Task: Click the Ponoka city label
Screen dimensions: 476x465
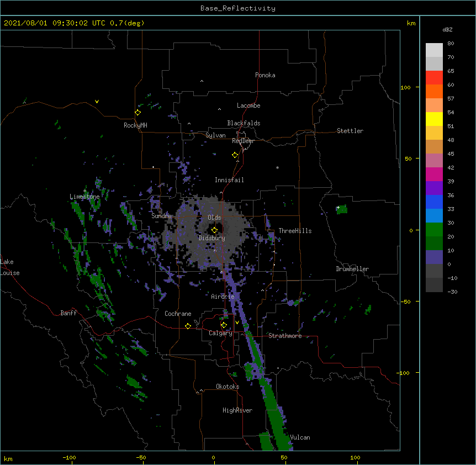Action: (265, 75)
